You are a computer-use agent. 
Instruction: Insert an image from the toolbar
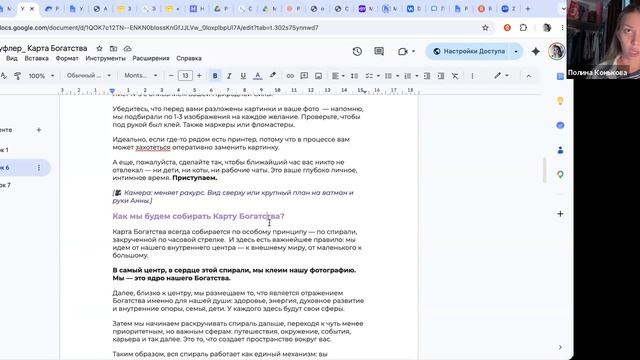tap(318, 76)
